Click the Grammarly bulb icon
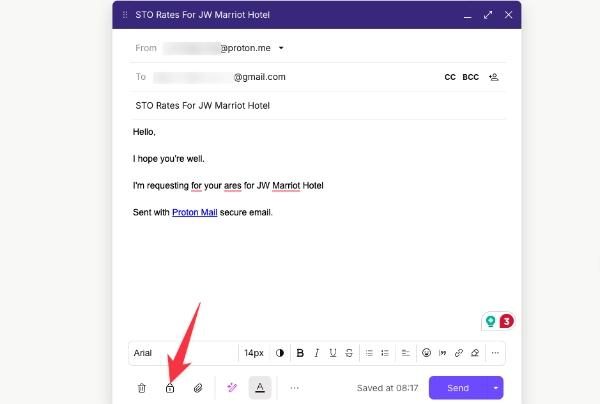 (x=491, y=321)
